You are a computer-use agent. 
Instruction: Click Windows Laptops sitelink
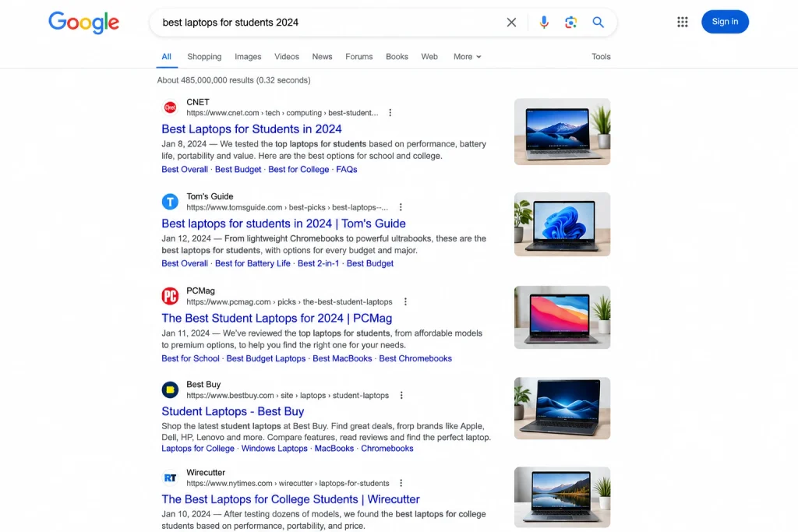(274, 449)
